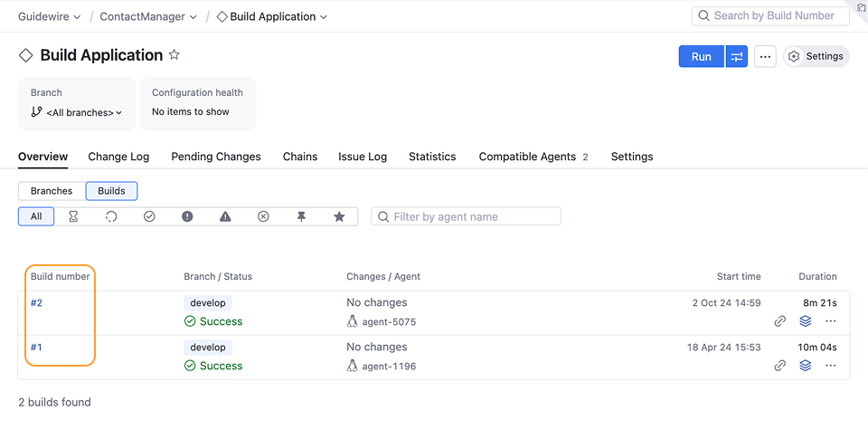Open more actions for build #2
868x439 pixels.
tap(830, 321)
